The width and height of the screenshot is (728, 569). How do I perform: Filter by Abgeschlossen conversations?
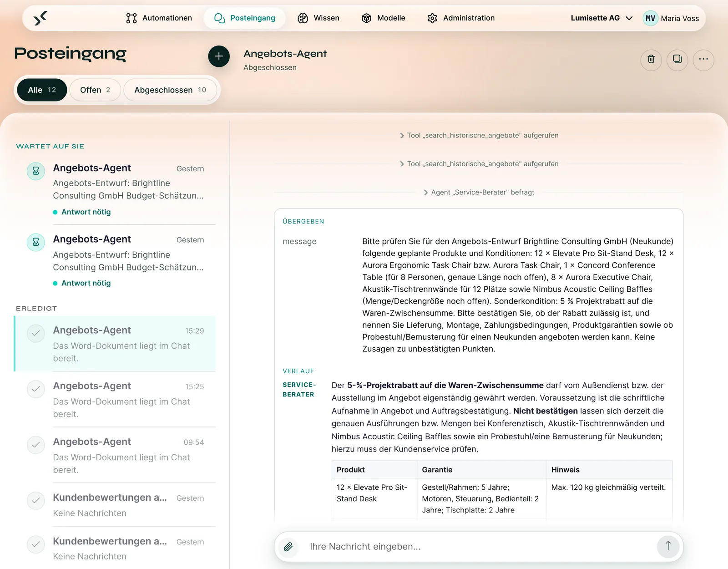click(170, 90)
